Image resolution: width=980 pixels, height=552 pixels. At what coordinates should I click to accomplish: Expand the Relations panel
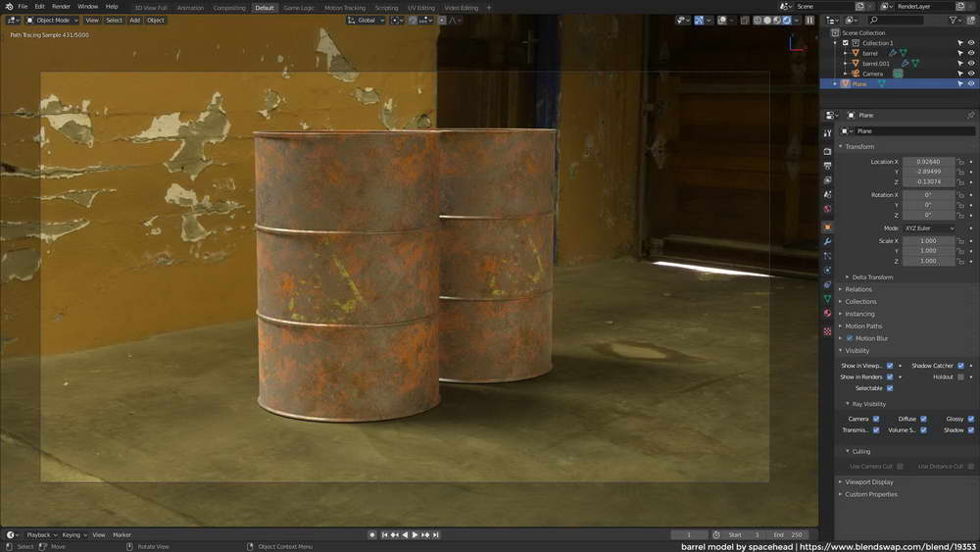click(x=858, y=289)
